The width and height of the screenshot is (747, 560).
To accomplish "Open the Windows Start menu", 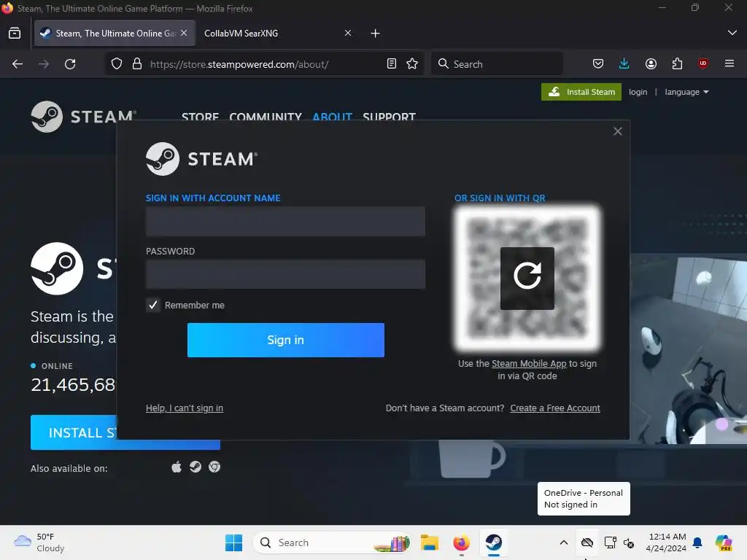I will click(234, 542).
